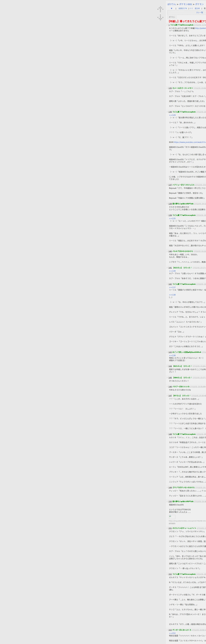Click the << first-page navigation link
The image size is (206, 644).
pyautogui.click(x=191, y=8)
